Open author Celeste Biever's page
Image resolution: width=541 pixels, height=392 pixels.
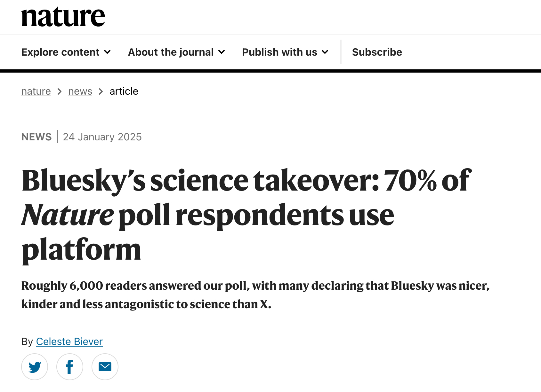[69, 341]
